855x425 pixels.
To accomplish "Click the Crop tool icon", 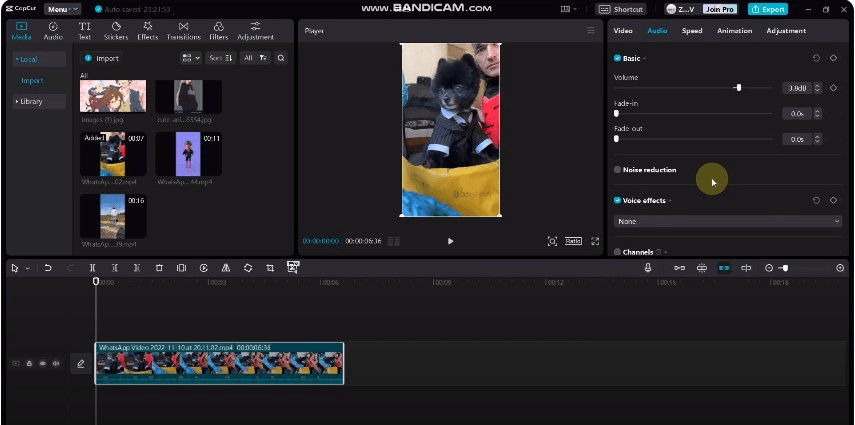I will tap(270, 268).
